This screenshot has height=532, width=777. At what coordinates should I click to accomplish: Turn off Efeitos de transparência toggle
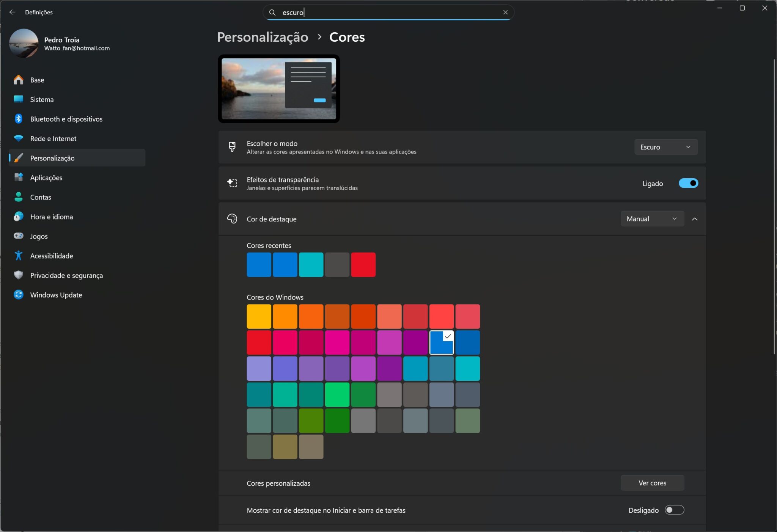click(688, 183)
